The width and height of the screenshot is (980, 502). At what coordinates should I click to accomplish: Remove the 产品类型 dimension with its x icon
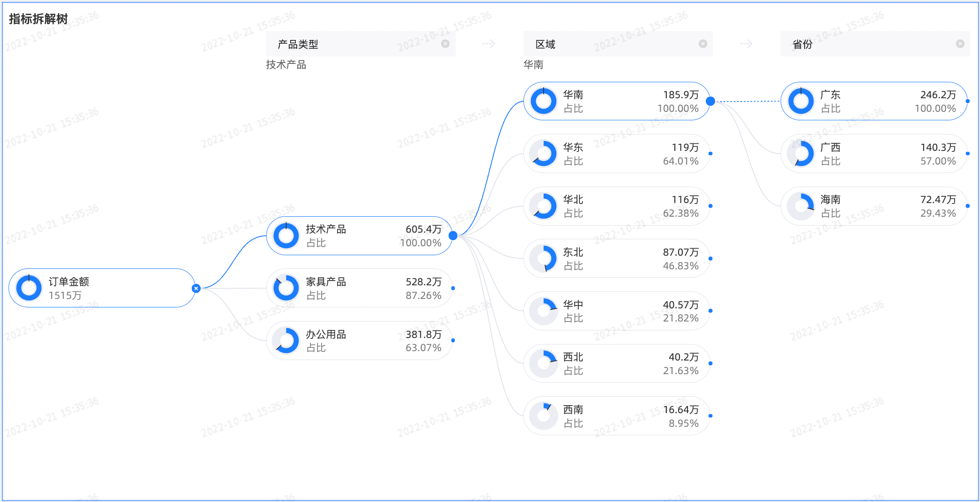[445, 44]
